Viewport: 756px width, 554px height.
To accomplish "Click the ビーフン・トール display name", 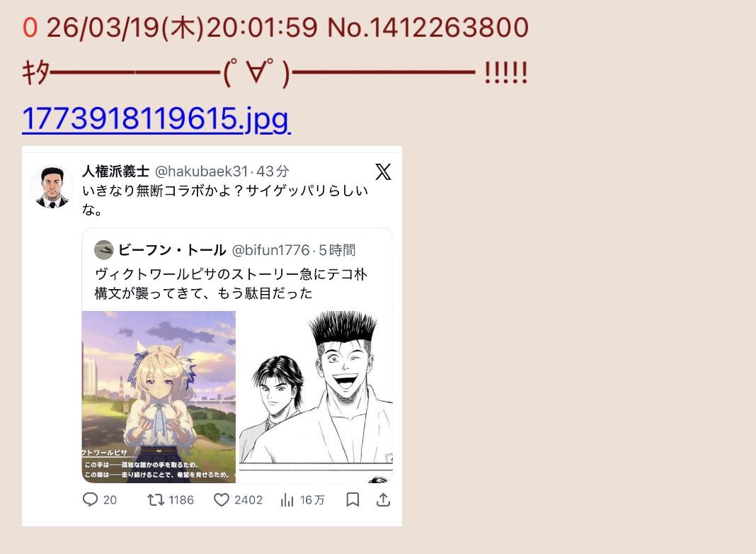I will [172, 250].
